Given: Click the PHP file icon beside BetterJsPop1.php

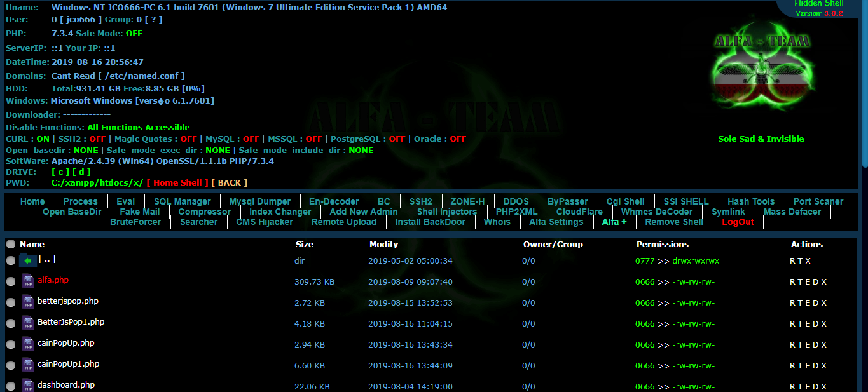Looking at the screenshot, I should click(x=28, y=323).
